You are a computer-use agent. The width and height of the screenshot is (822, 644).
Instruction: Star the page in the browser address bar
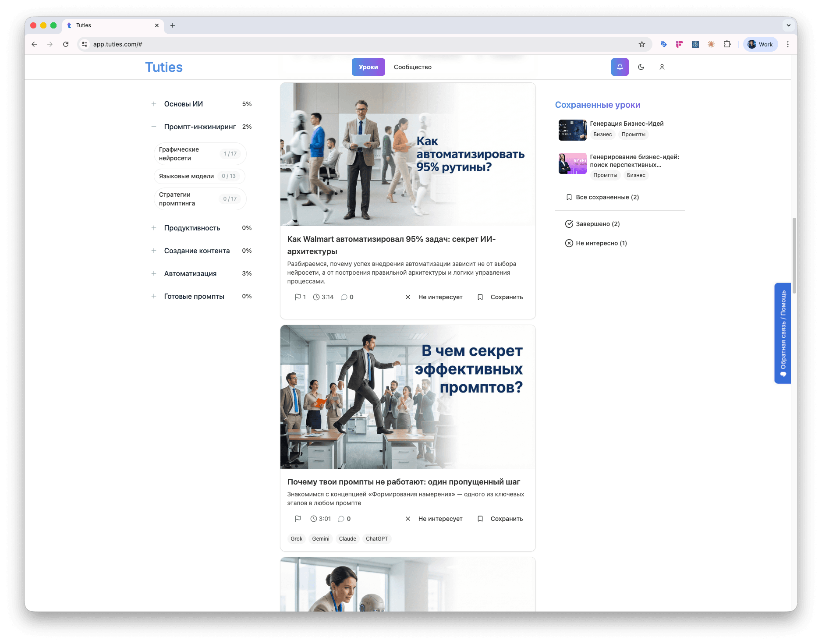tap(642, 44)
